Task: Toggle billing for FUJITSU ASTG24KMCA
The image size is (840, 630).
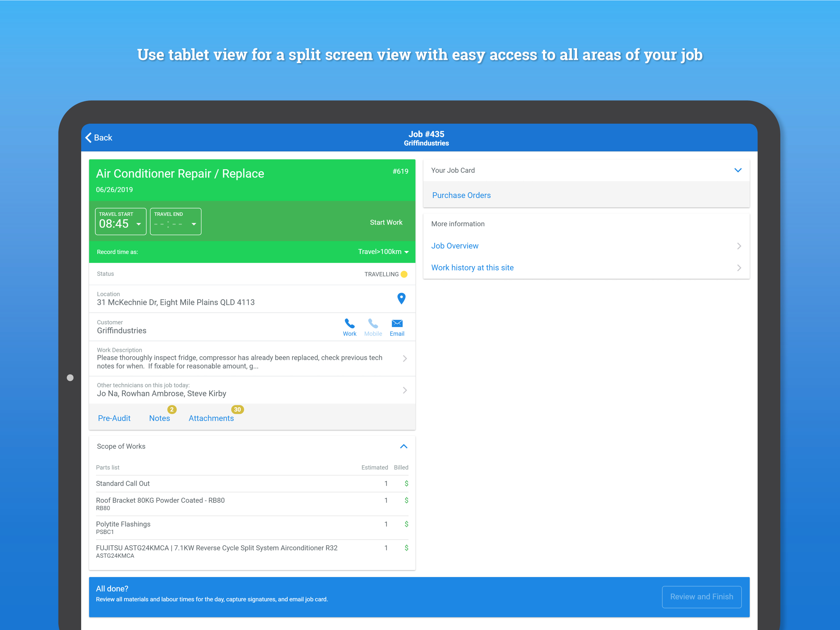Action: 406,548
